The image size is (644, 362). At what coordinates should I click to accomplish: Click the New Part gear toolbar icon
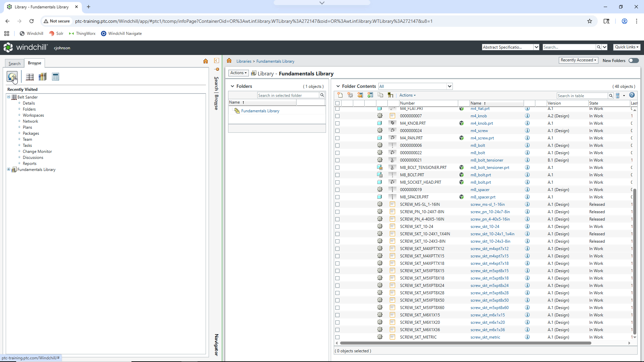(350, 95)
